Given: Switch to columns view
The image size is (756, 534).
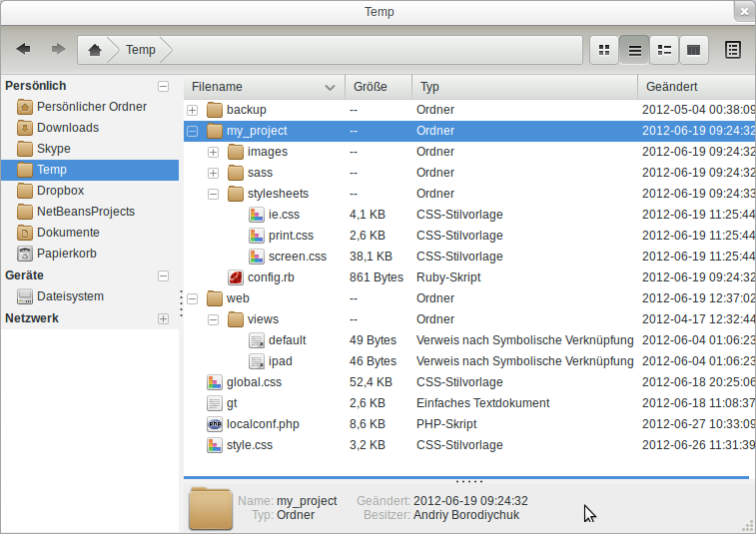Looking at the screenshot, I should tap(693, 50).
